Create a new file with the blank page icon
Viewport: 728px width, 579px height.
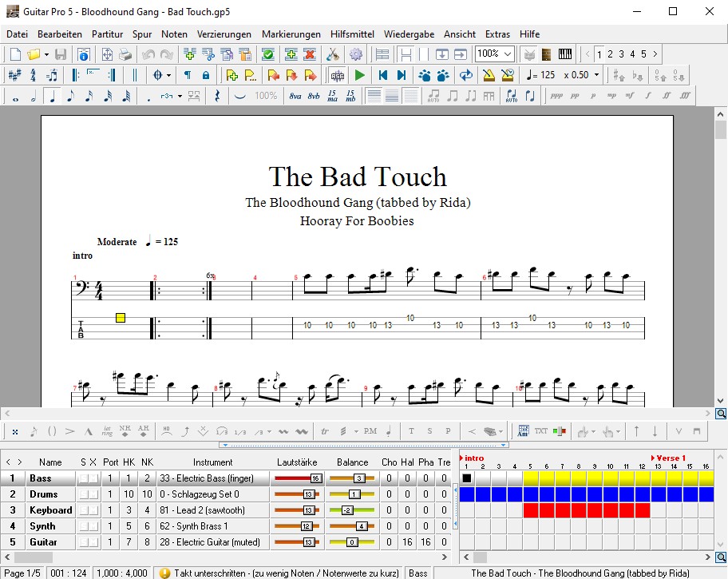[15, 54]
